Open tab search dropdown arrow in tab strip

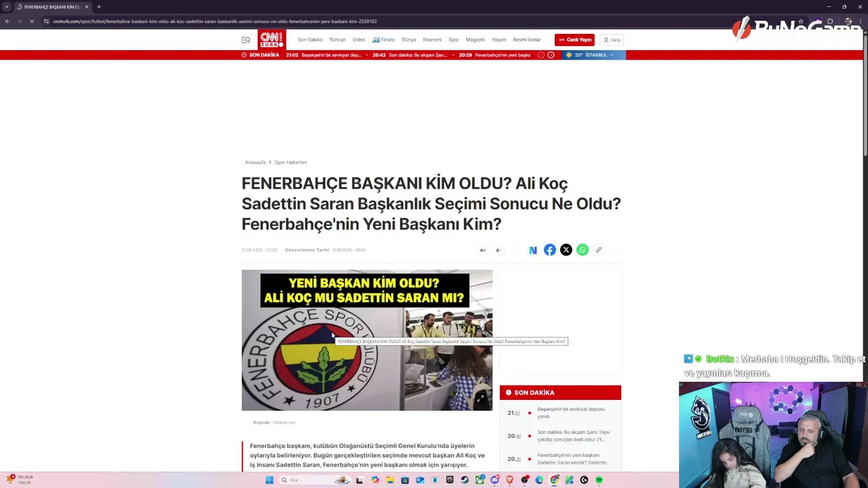pos(7,7)
